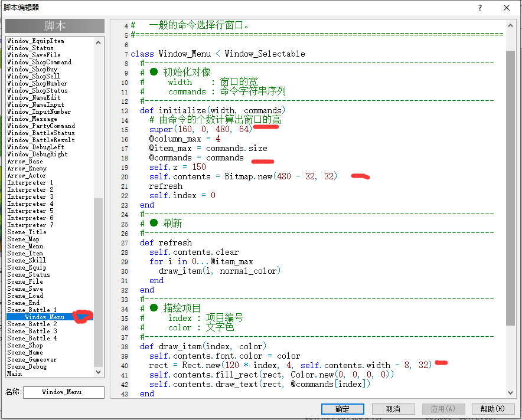Select Scene_Equip script
The height and width of the screenshot is (420, 522).
(x=27, y=267)
